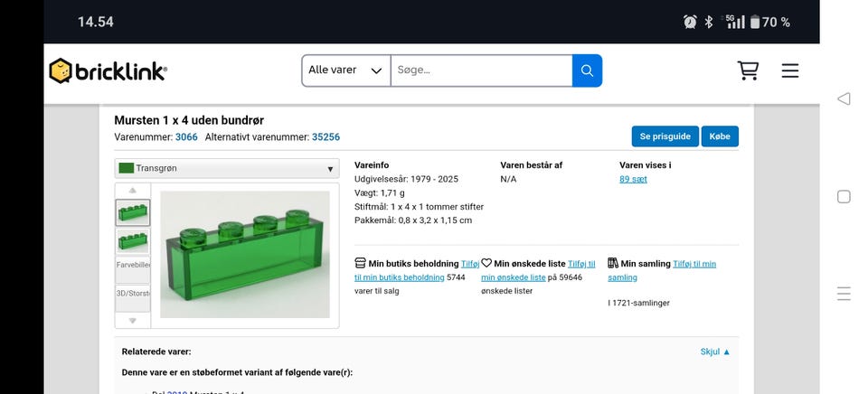
Task: Open the alarm status icon
Action: point(690,22)
